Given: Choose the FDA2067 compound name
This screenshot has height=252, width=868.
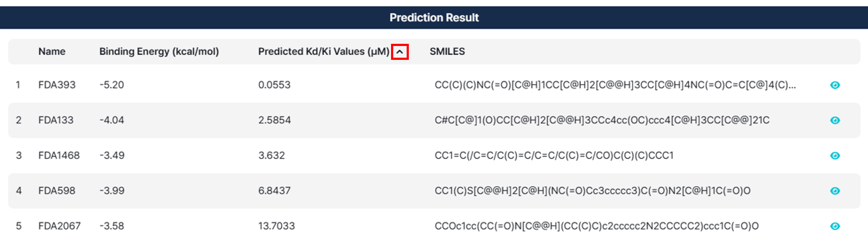Looking at the screenshot, I should [x=59, y=226].
